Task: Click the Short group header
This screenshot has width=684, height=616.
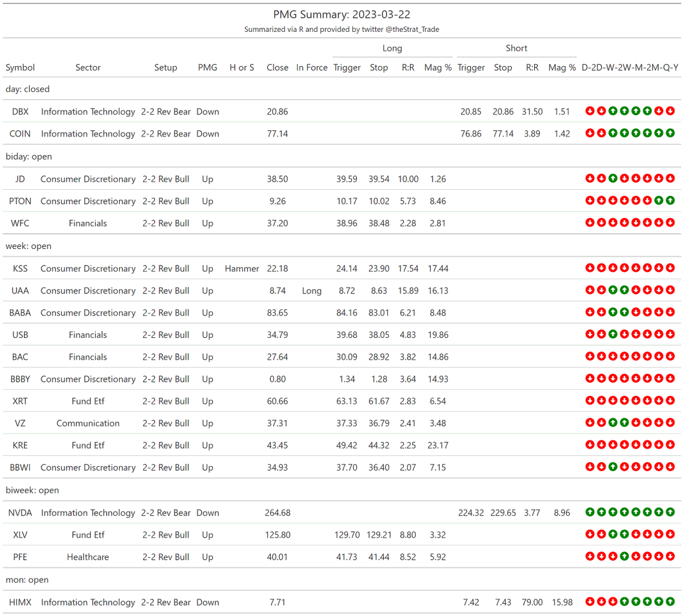Action: 516,48
